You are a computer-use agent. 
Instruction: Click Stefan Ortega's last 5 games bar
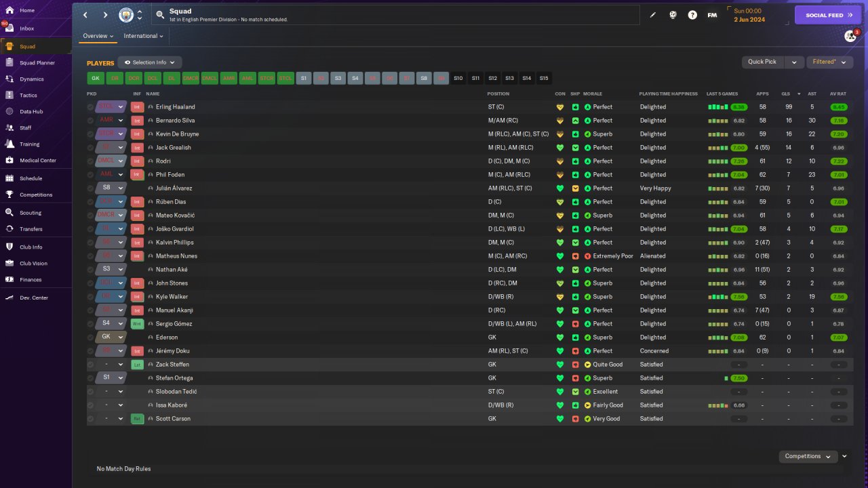click(x=726, y=378)
